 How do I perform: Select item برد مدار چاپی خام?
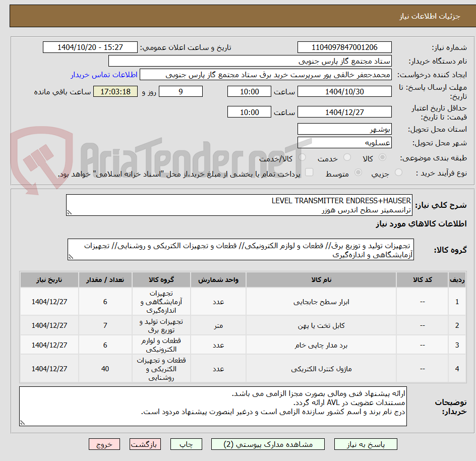click(x=321, y=345)
